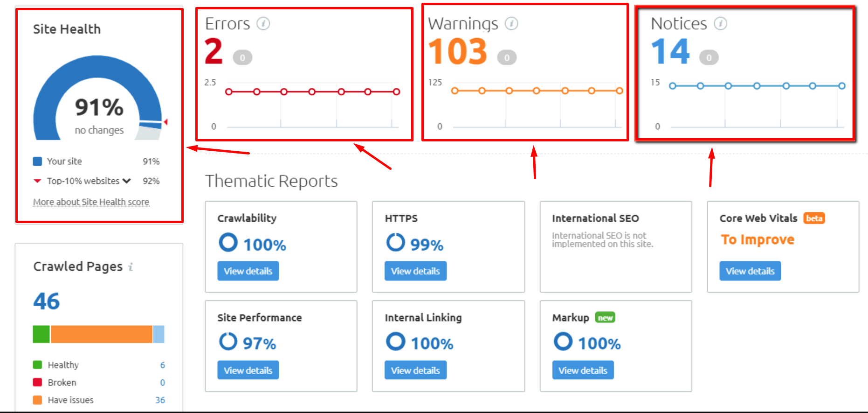Click the HTTPS 99% score
The height and width of the screenshot is (413, 868).
point(427,245)
